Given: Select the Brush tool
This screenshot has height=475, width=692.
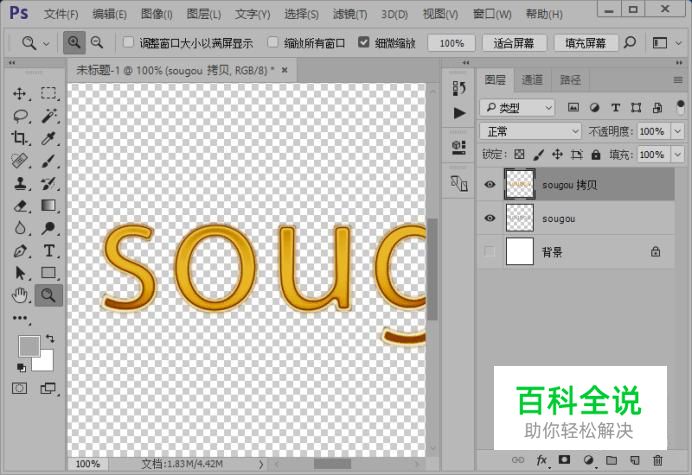Looking at the screenshot, I should point(49,161).
